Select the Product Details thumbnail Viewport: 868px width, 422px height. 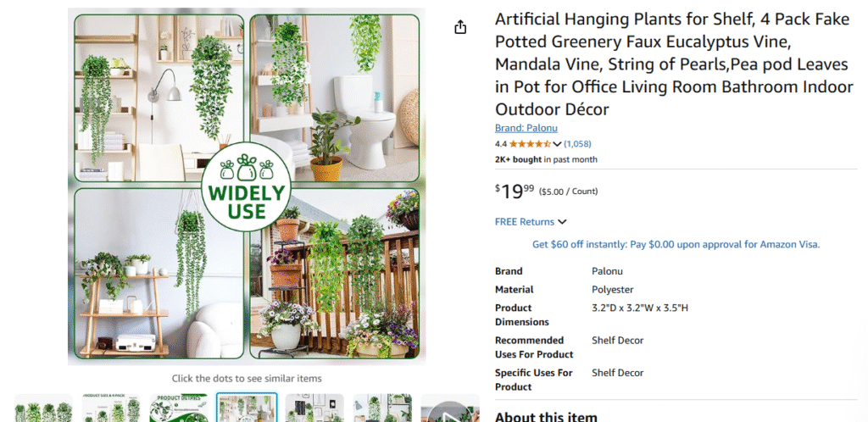(179, 408)
